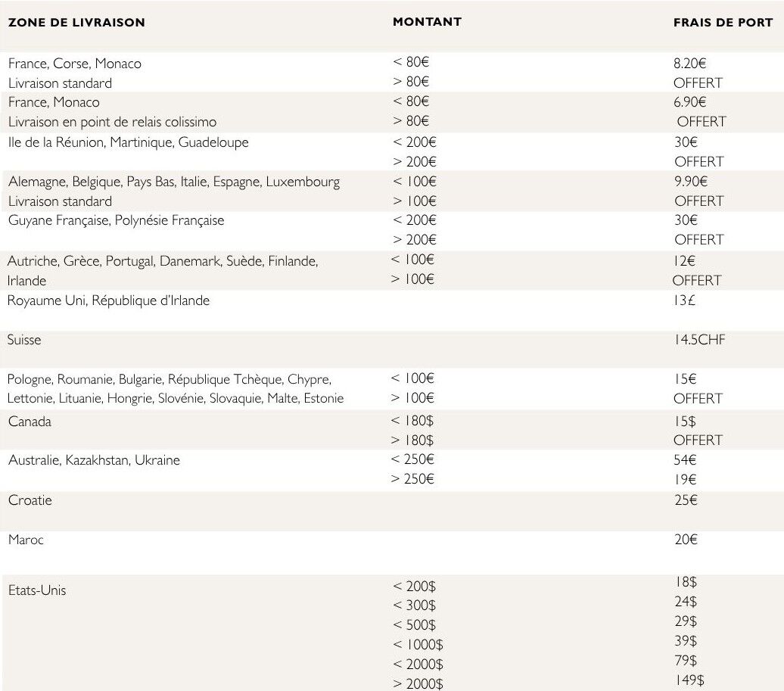Select the Guyane Française, Polynésie Française zone
784x691 pixels.
[x=117, y=221]
